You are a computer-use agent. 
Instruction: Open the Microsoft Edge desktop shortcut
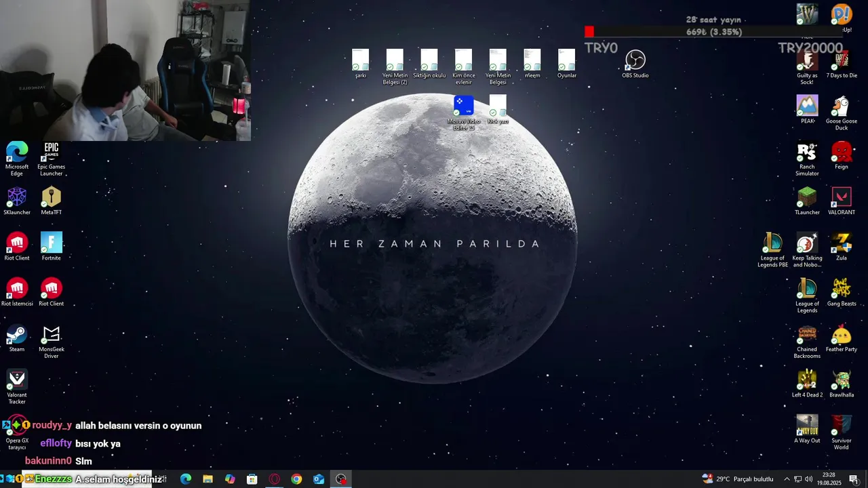pyautogui.click(x=17, y=159)
